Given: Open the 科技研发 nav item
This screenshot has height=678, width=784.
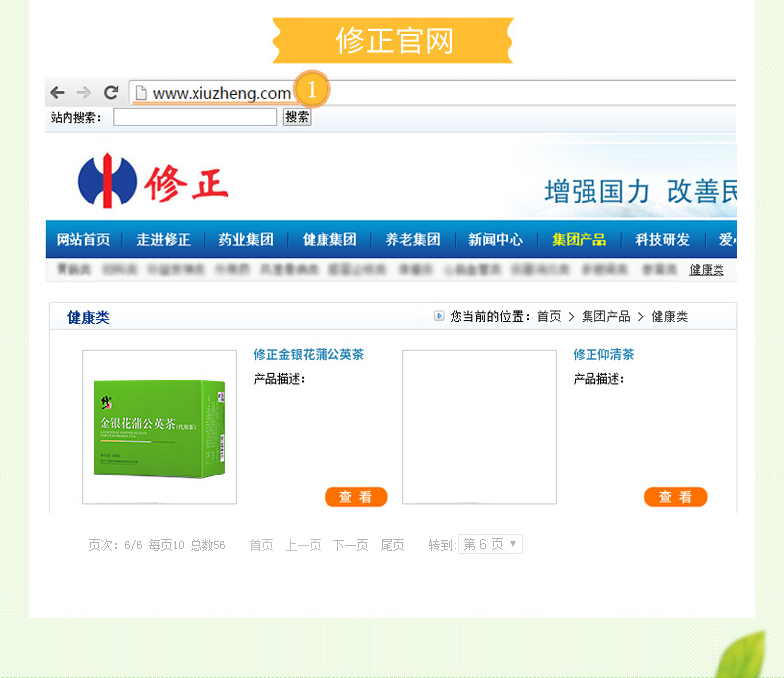Looking at the screenshot, I should 663,240.
